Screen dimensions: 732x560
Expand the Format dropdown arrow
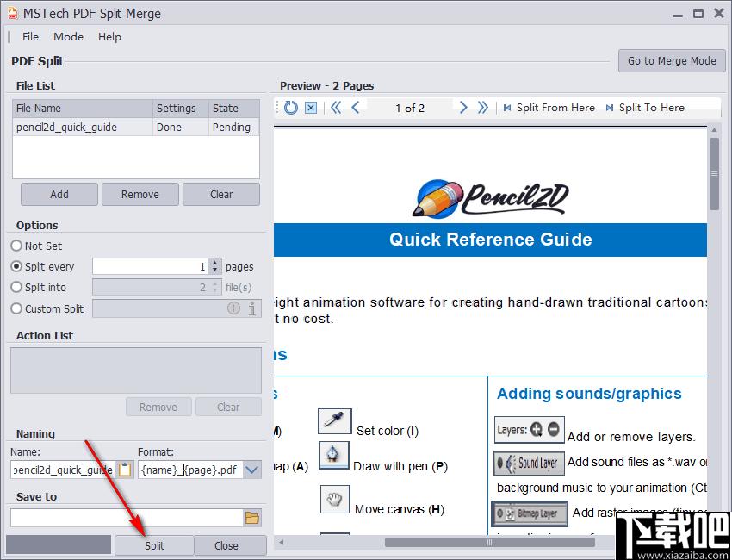(x=252, y=470)
